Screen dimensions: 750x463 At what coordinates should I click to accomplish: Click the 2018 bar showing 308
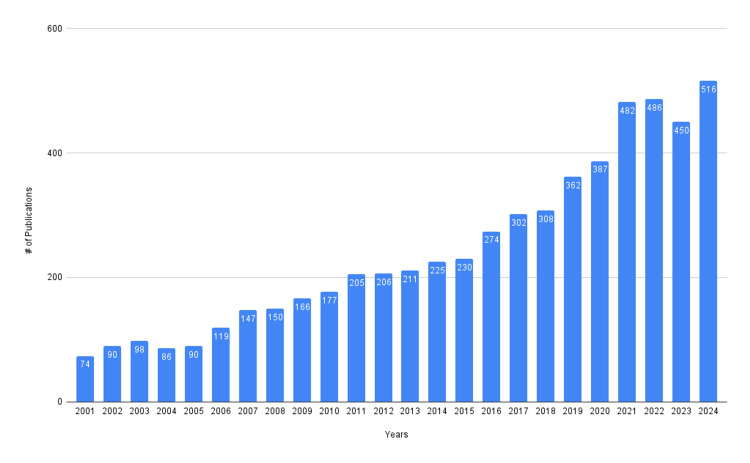pos(545,306)
